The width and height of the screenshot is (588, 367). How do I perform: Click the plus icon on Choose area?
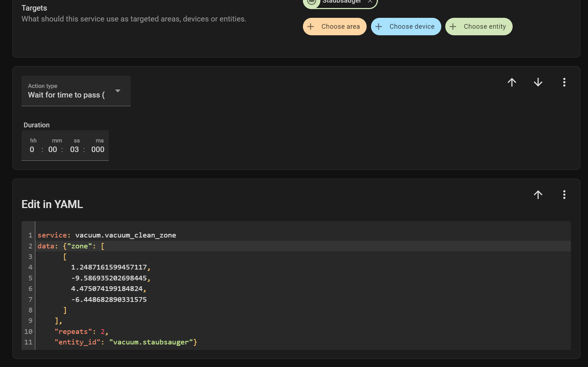pos(311,26)
